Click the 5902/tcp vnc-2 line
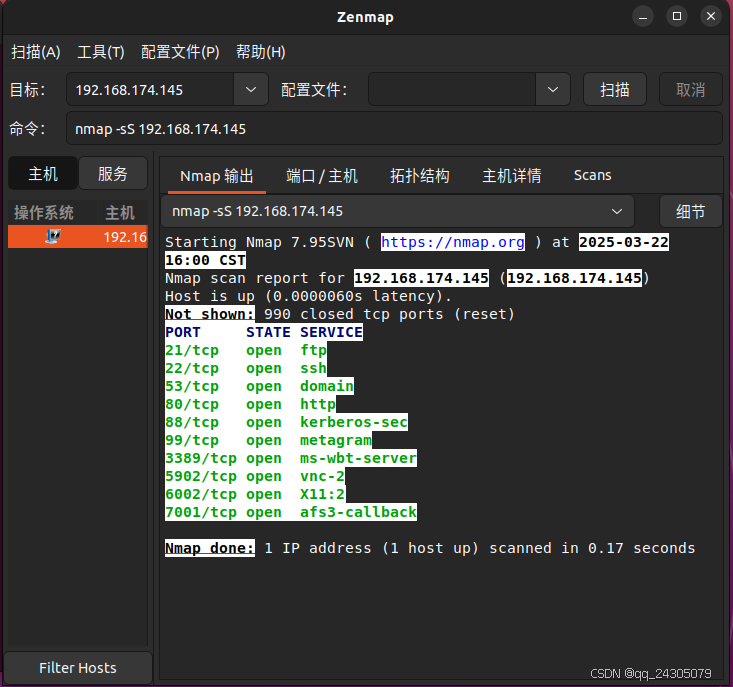Image resolution: width=733 pixels, height=687 pixels. (255, 476)
